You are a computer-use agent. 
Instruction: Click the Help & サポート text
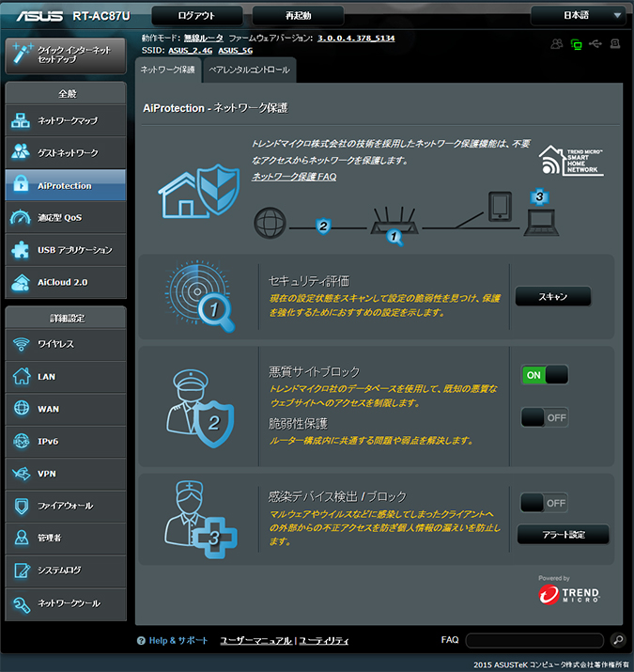(x=178, y=641)
